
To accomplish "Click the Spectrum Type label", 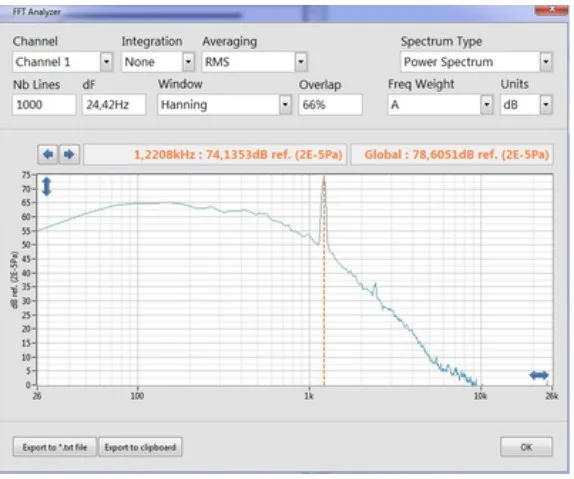I will point(441,41).
